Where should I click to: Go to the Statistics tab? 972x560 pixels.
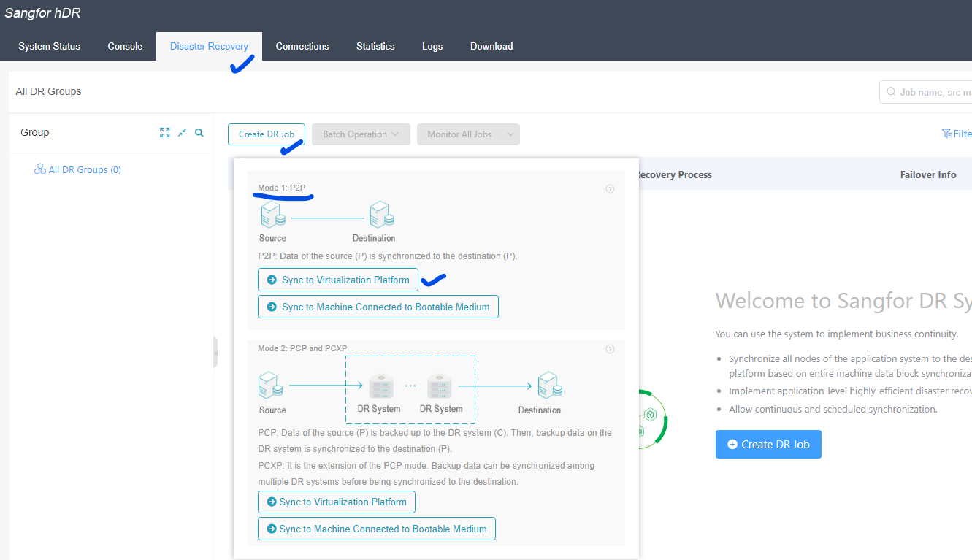click(x=375, y=46)
